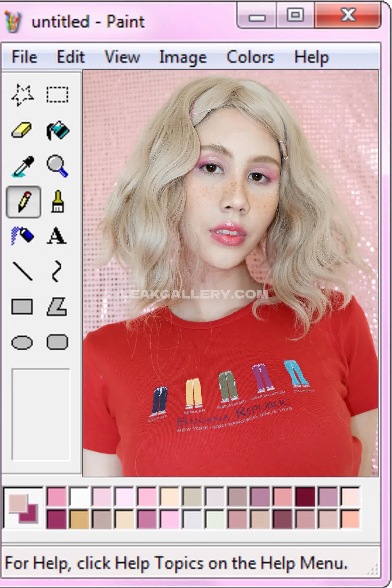Viewport: 392px width, 588px height.
Task: Select the Curve tool
Action: [57, 271]
